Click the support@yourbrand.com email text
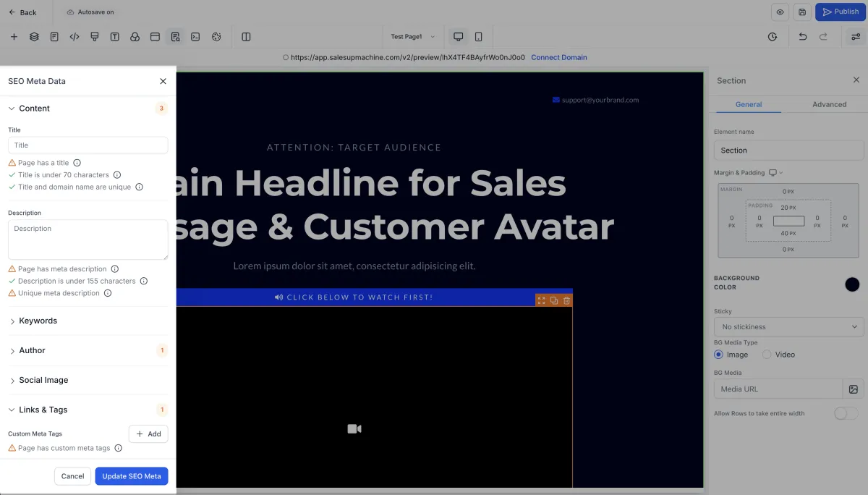This screenshot has height=495, width=868. 600,100
